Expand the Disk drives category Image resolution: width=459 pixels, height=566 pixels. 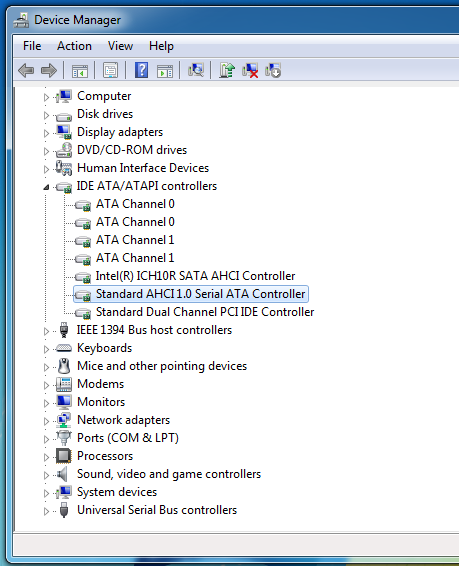click(46, 116)
